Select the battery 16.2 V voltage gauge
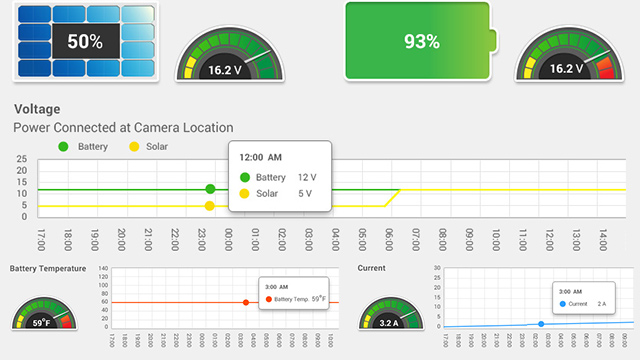Image resolution: width=640 pixels, height=360 pixels. 569,54
